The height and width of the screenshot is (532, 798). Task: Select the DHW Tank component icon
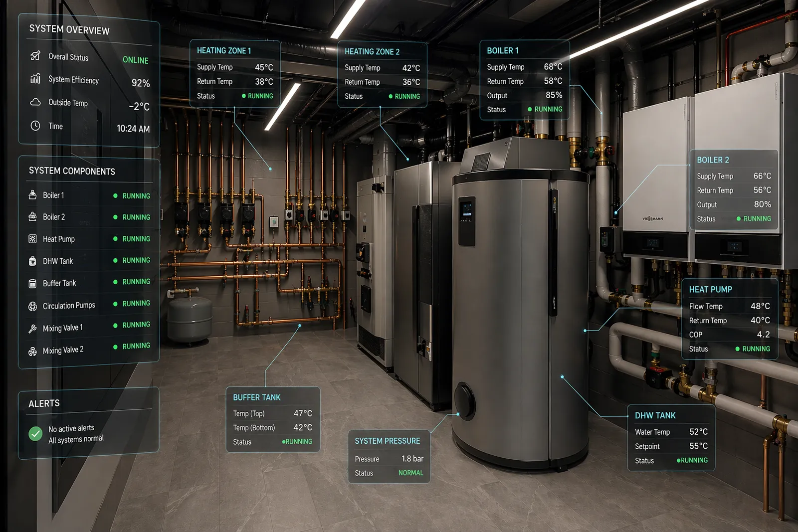coord(32,261)
